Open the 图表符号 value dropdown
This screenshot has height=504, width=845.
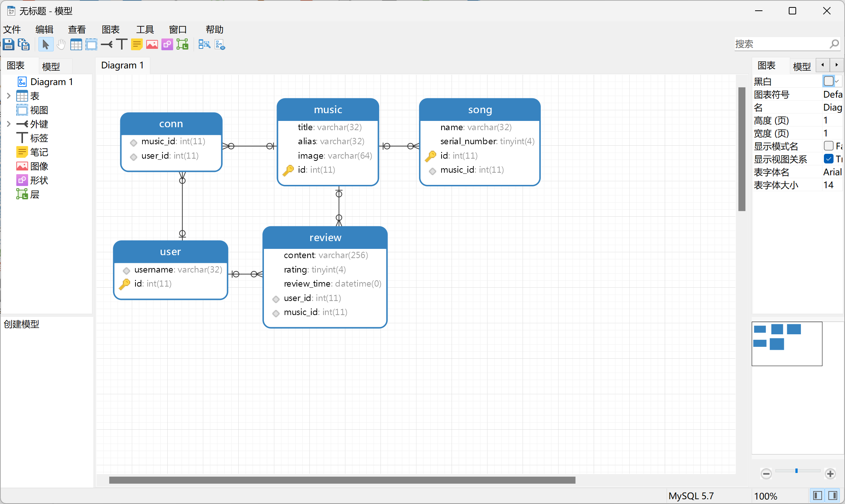click(x=832, y=94)
